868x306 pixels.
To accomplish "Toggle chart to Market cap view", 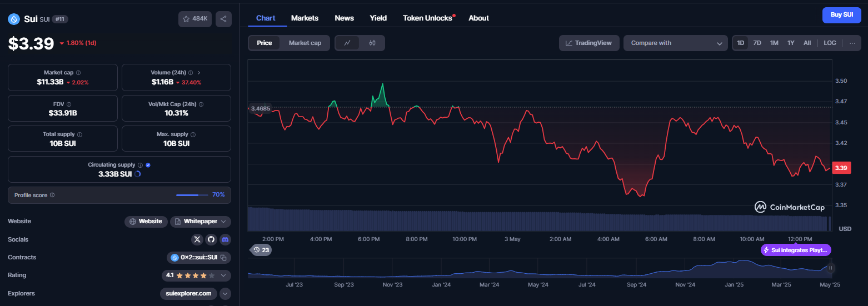I will [305, 43].
